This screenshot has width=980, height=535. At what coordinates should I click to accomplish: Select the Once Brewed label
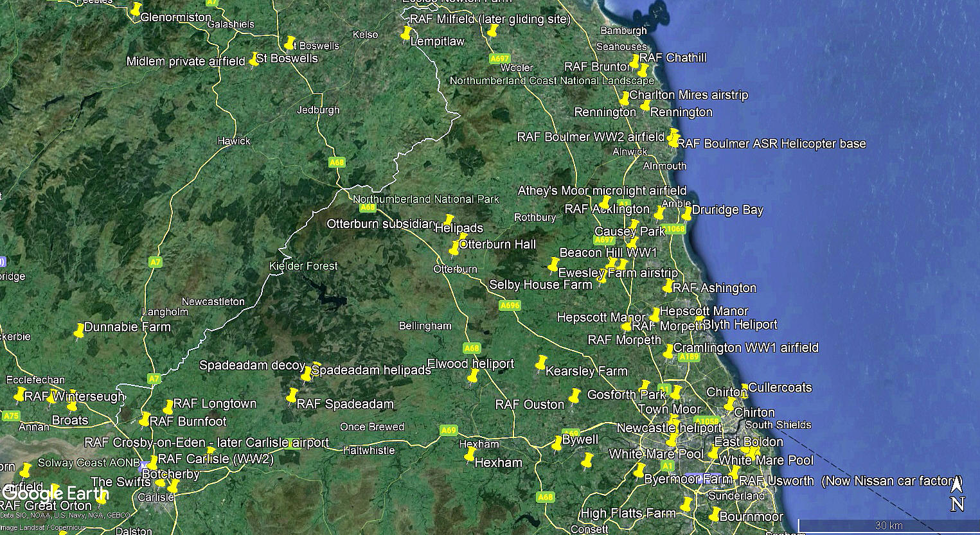372,426
